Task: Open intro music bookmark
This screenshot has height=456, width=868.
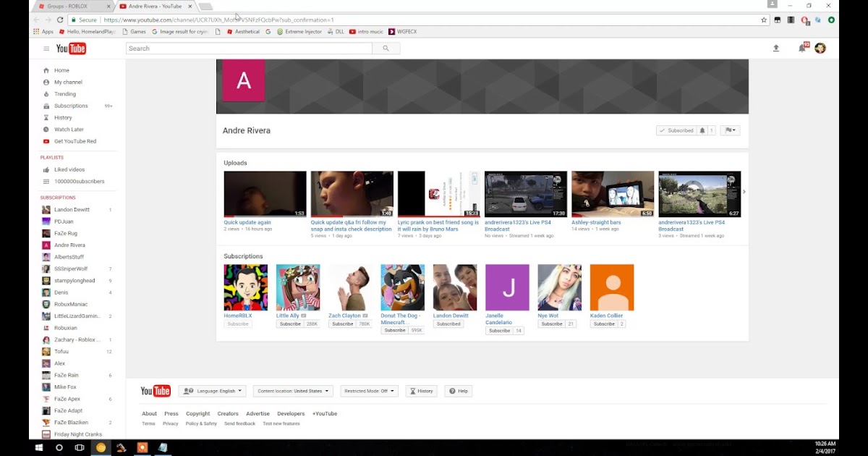Action: pyautogui.click(x=367, y=32)
